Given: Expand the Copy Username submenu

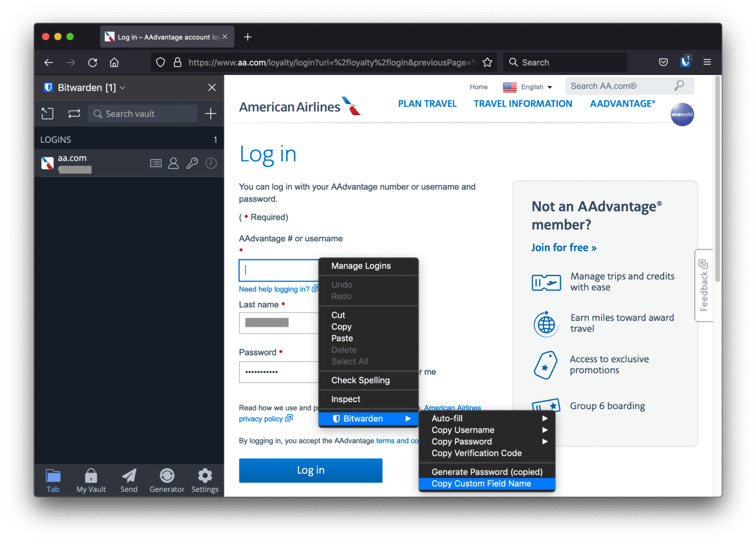Looking at the screenshot, I should click(487, 430).
